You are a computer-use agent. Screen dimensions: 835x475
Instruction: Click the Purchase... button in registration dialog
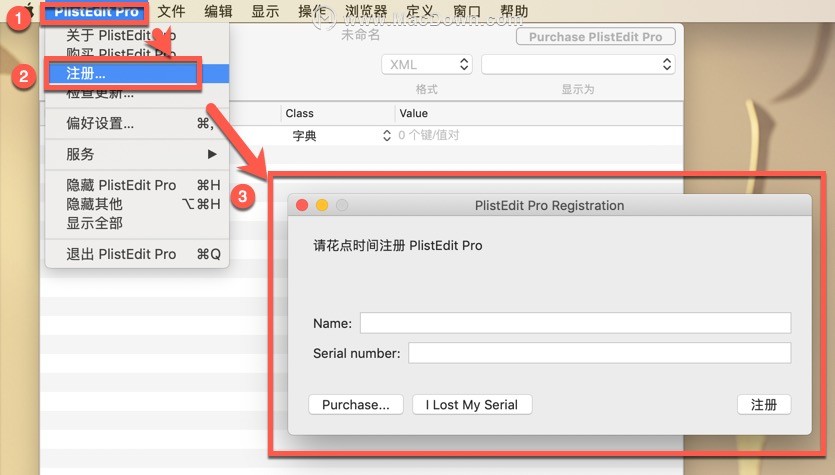[x=356, y=405]
